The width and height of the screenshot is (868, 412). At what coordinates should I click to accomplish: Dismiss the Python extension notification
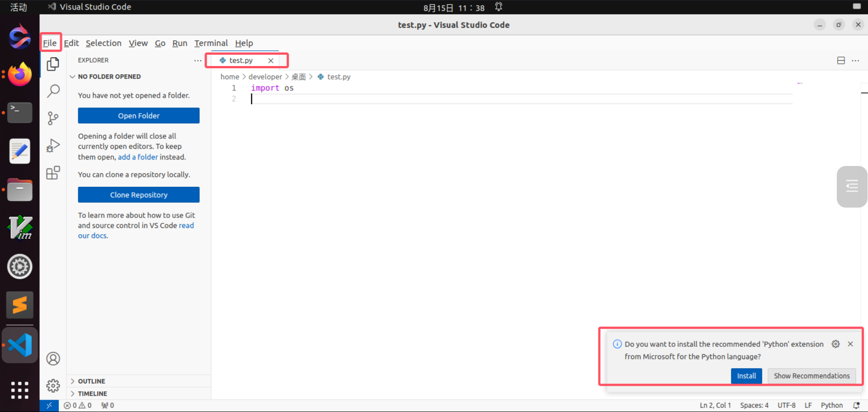(x=850, y=344)
